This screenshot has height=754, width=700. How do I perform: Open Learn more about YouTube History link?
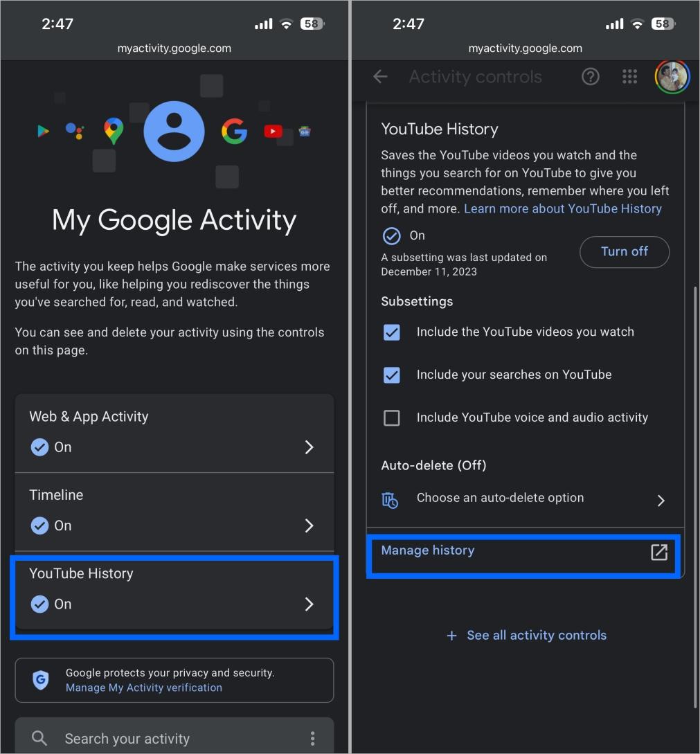click(562, 208)
